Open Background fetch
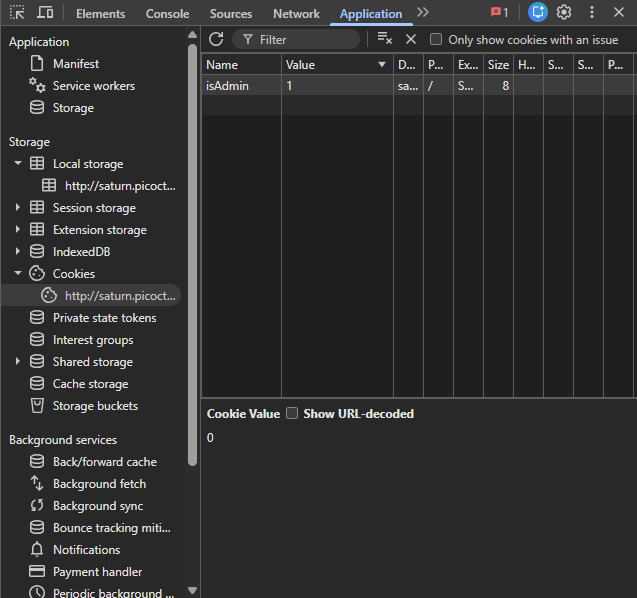Viewport: 637px width, 598px height. pyautogui.click(x=100, y=483)
